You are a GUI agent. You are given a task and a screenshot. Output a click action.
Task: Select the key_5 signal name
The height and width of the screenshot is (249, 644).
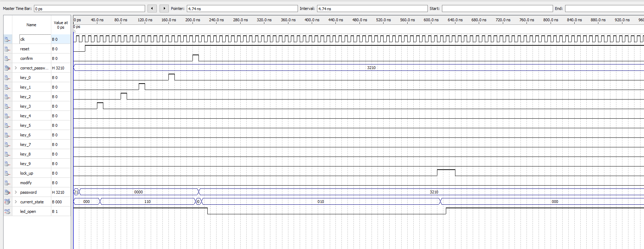(x=25, y=125)
